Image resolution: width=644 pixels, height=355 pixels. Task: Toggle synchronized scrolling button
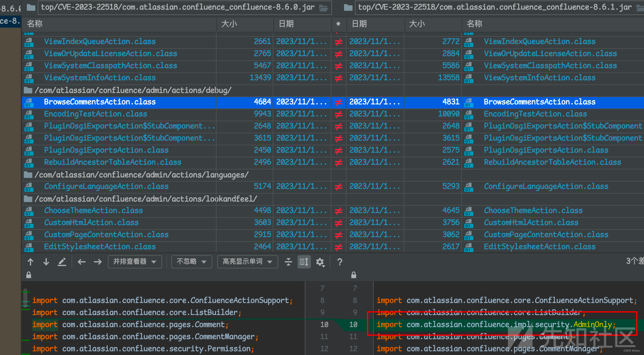304,262
